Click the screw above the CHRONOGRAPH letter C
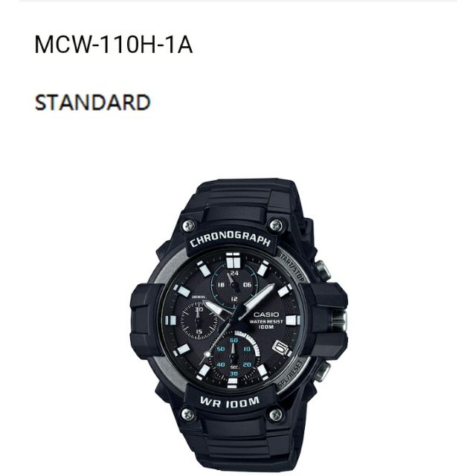Screen dimensions: 476x476 [x=188, y=226]
